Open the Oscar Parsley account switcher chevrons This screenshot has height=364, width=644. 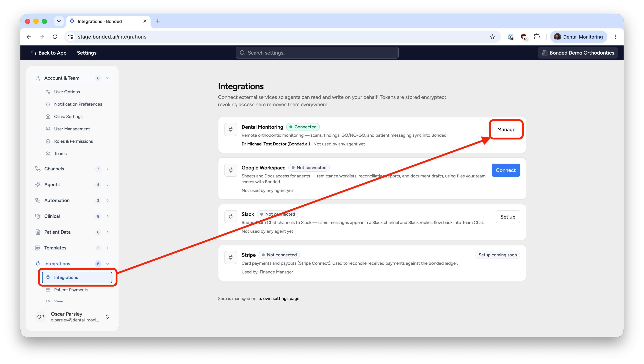107,317
